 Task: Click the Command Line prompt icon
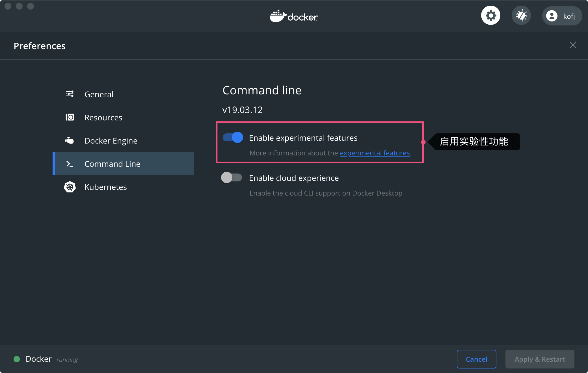pyautogui.click(x=70, y=164)
